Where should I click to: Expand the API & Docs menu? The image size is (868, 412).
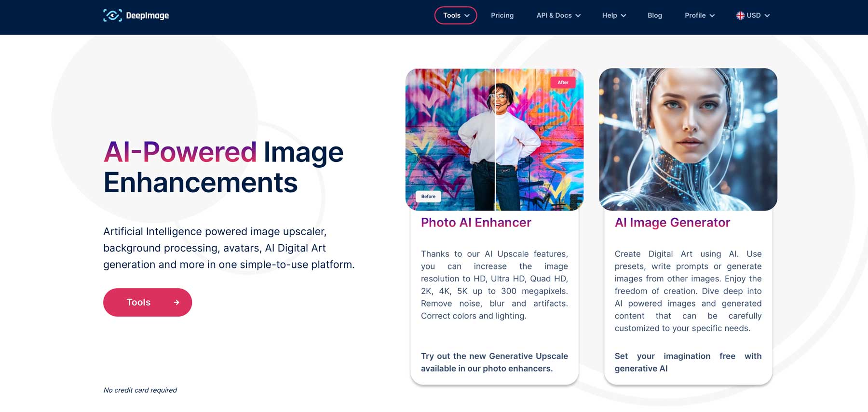tap(558, 15)
